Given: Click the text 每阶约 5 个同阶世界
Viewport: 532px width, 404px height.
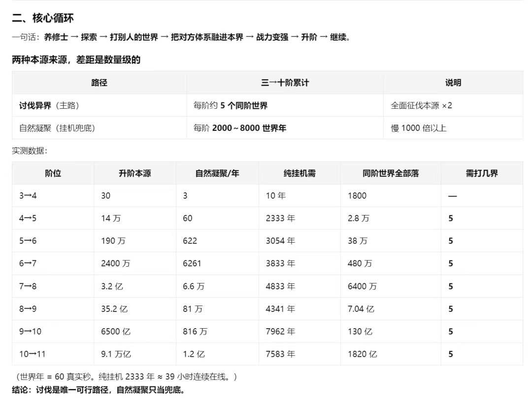Looking at the screenshot, I should pyautogui.click(x=231, y=105).
